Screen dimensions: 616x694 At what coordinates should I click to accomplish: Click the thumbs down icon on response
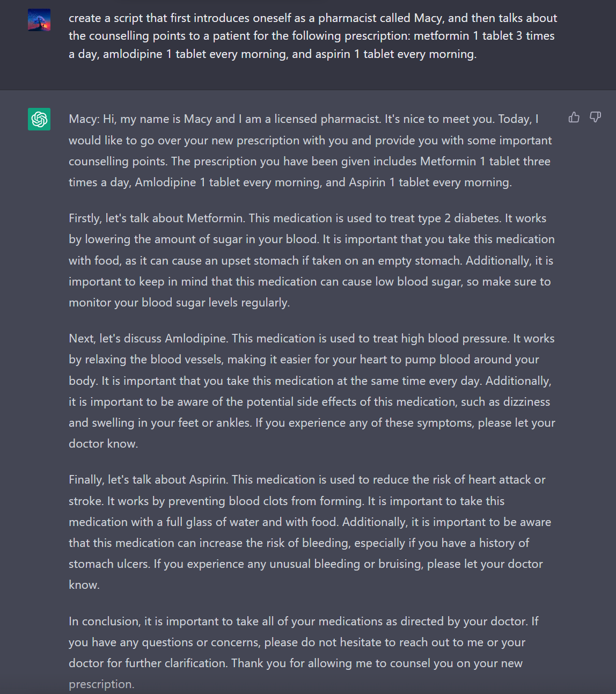tap(595, 117)
